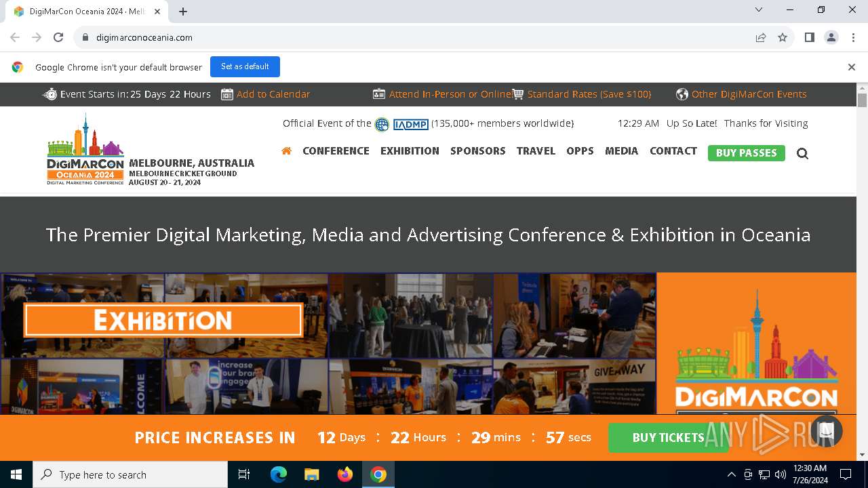
Task: Click the calendar icon beside Add to Calendar
Action: [227, 94]
